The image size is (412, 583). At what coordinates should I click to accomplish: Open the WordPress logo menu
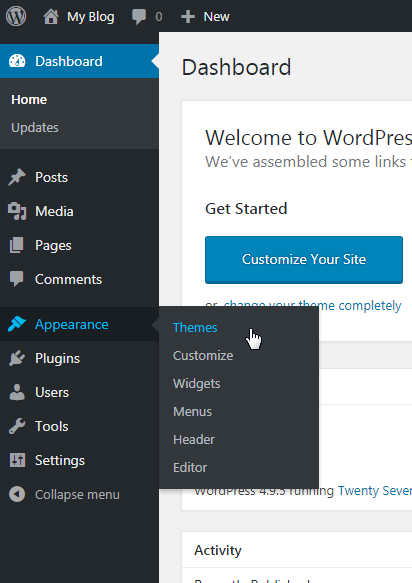click(x=16, y=16)
